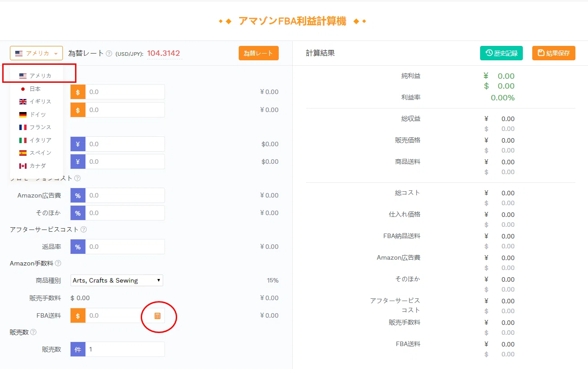Click the dollar icon of FBA送料 field
The width and height of the screenshot is (588, 369).
[78, 316]
